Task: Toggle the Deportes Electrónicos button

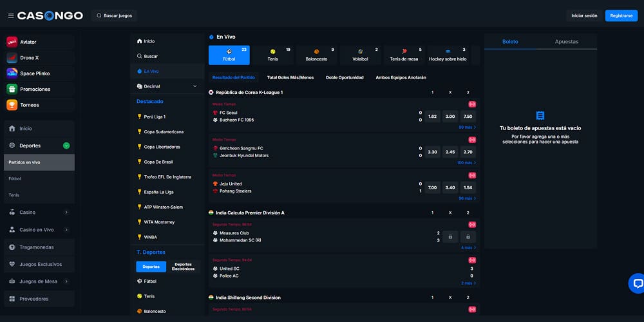Action: [183, 267]
